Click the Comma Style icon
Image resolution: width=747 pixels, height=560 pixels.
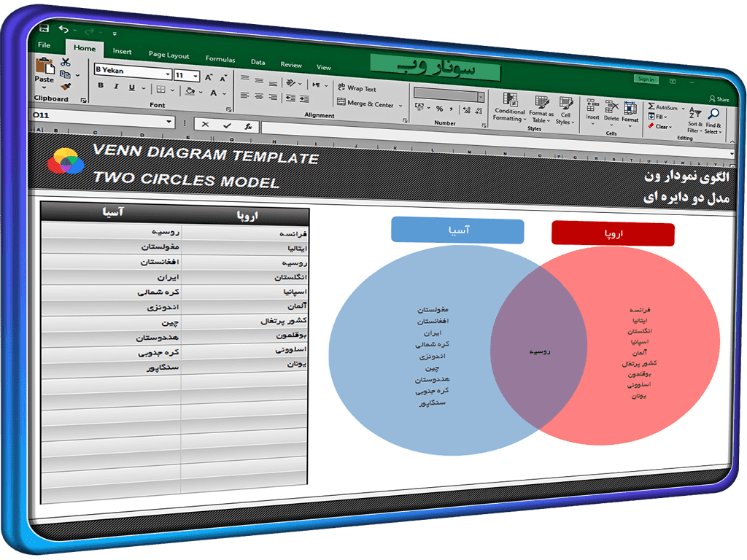point(451,109)
